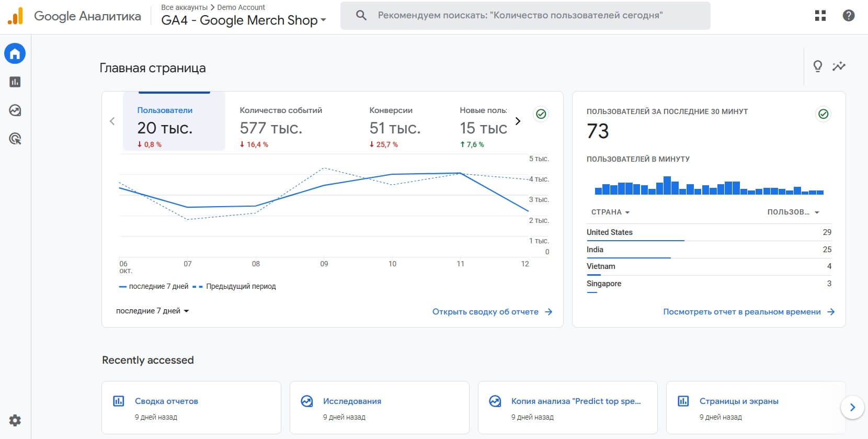Click the users per minute bar chart

point(709,186)
